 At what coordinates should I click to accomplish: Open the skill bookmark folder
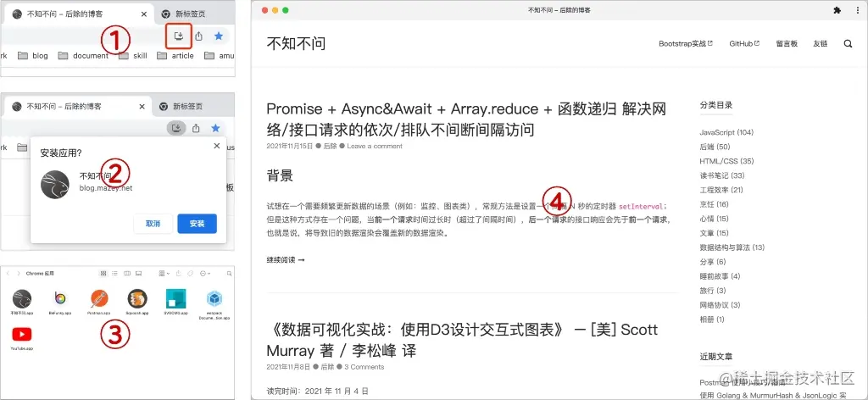pos(133,55)
